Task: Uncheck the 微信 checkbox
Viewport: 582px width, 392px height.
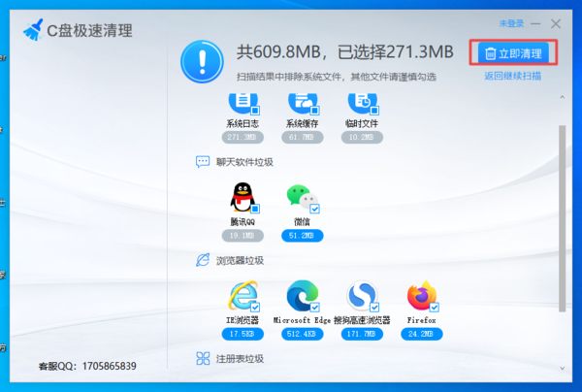Action: tap(314, 209)
